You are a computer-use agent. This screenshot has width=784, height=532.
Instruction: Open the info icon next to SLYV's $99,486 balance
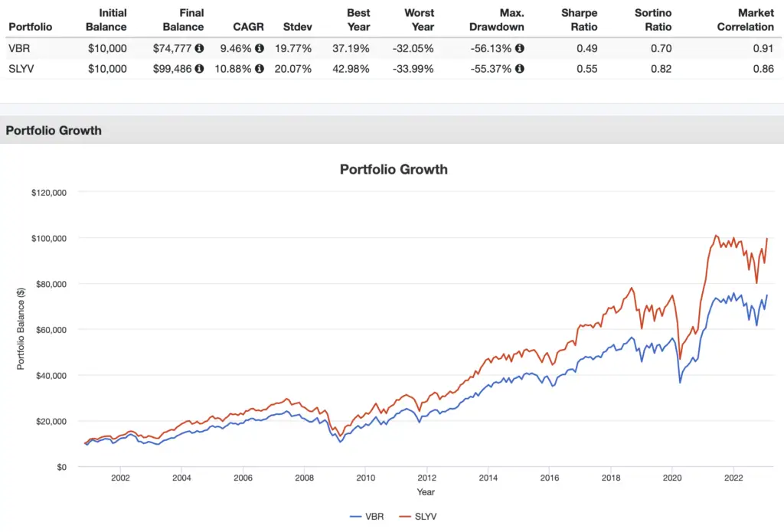(x=200, y=68)
